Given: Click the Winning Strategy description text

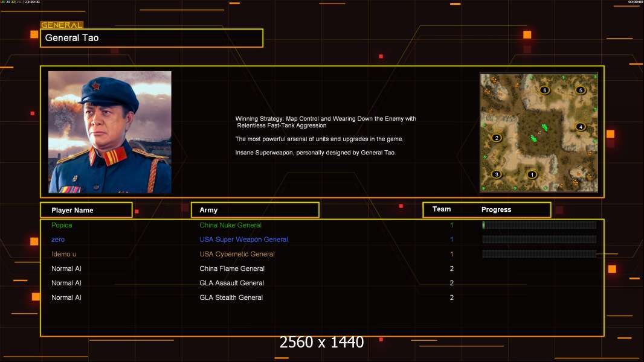Looking at the screenshot, I should (x=326, y=122).
